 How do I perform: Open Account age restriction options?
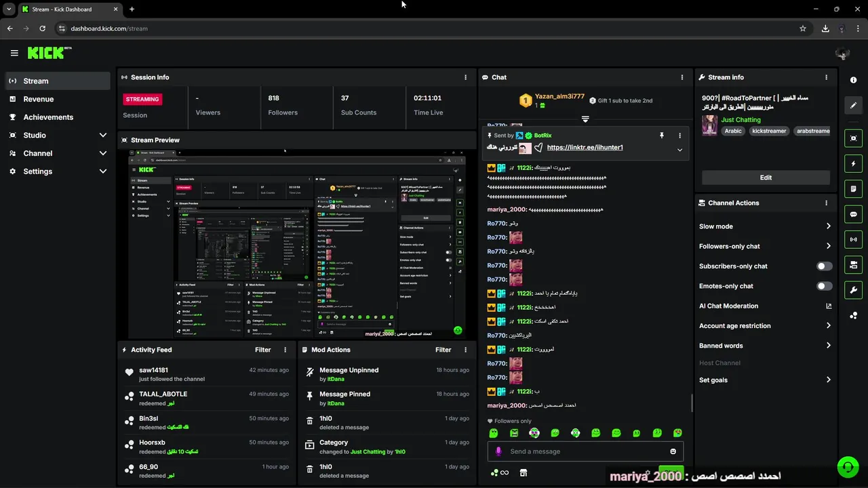(x=765, y=326)
